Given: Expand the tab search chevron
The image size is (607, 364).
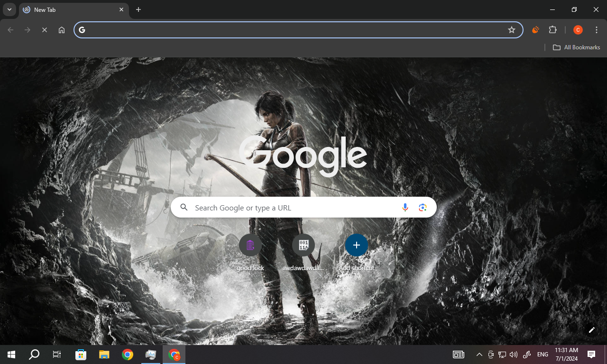Looking at the screenshot, I should coord(9,9).
